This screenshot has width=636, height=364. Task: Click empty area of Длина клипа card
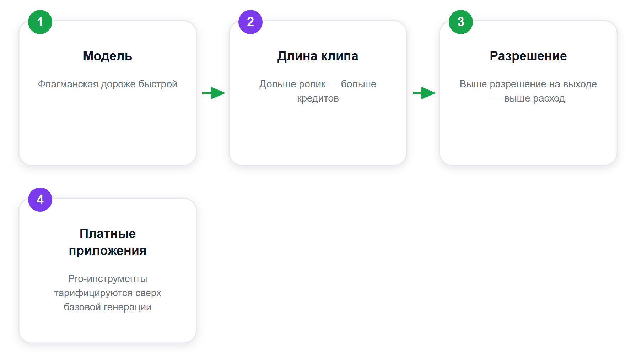tap(318, 135)
